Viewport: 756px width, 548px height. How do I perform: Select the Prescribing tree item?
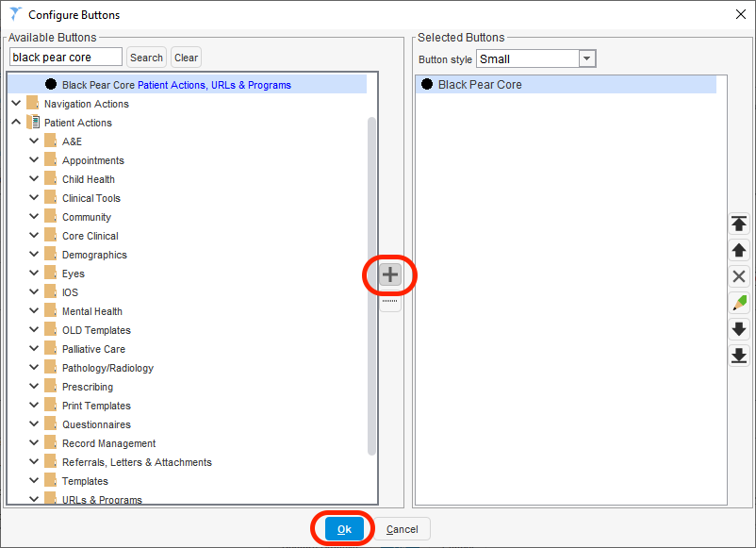[88, 387]
